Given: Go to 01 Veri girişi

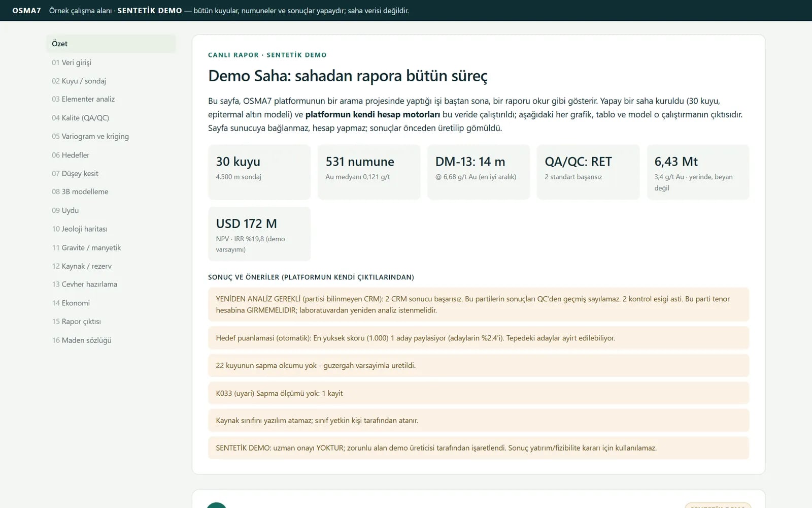Looking at the screenshot, I should pos(72,62).
